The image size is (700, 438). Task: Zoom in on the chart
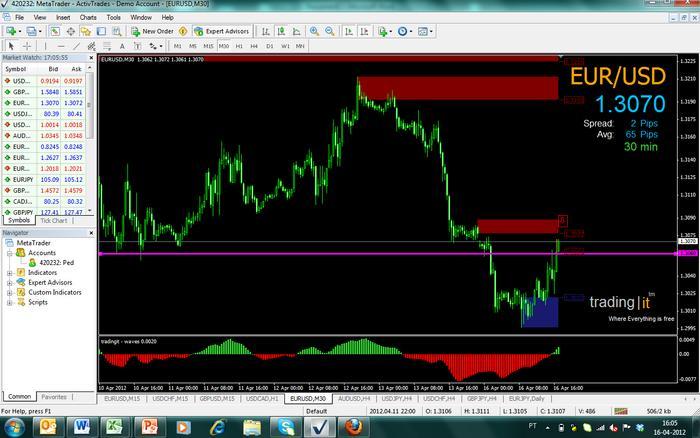coord(314,31)
